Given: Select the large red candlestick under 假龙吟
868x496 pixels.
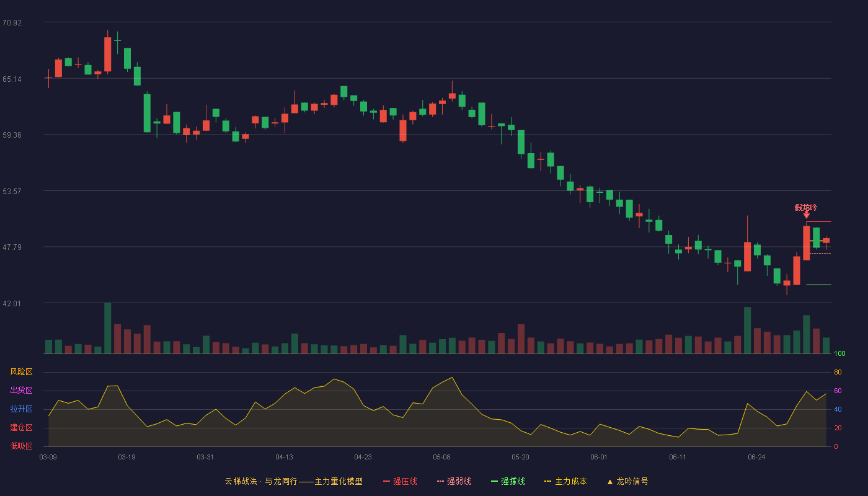Looking at the screenshot, I should pos(806,243).
